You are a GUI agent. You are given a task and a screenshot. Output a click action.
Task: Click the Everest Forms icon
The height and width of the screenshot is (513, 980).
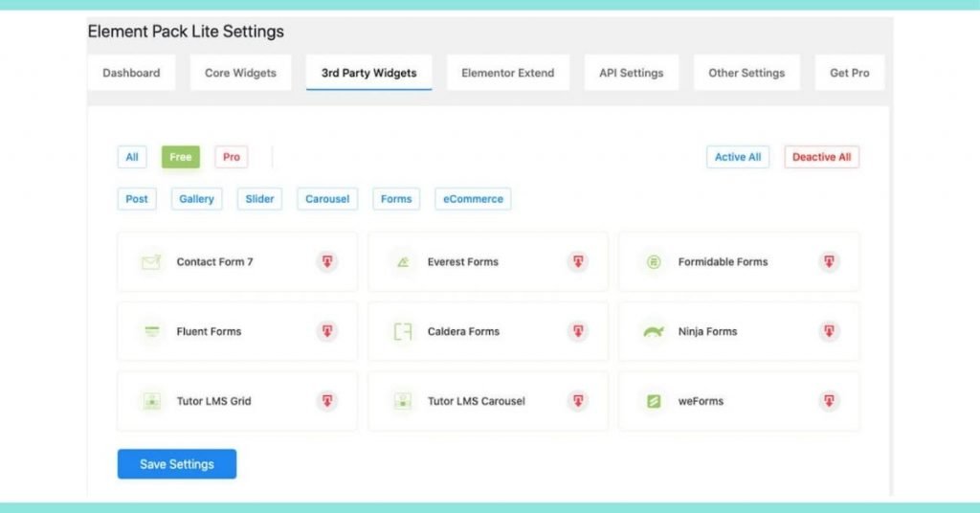point(403,262)
